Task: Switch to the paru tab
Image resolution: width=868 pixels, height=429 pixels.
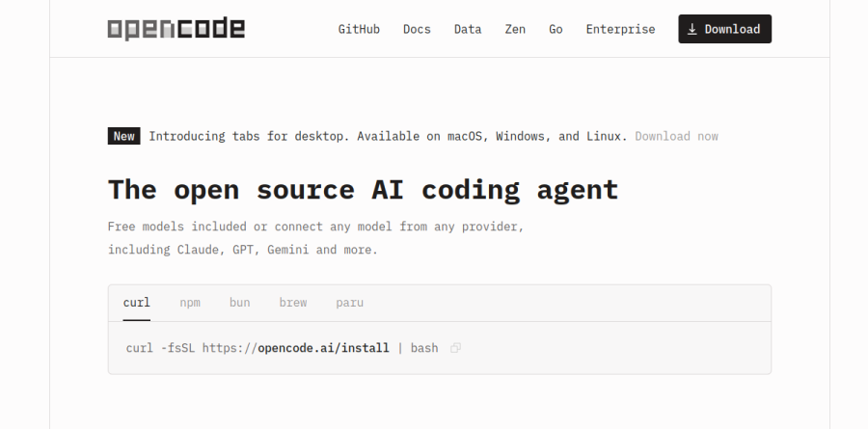Action: click(349, 303)
